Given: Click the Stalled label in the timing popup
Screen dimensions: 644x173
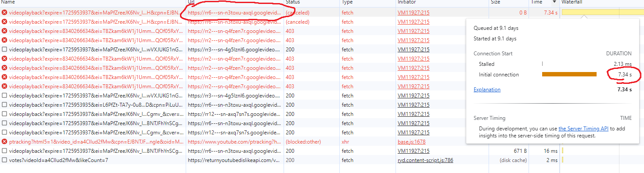Looking at the screenshot, I should click(x=486, y=64).
